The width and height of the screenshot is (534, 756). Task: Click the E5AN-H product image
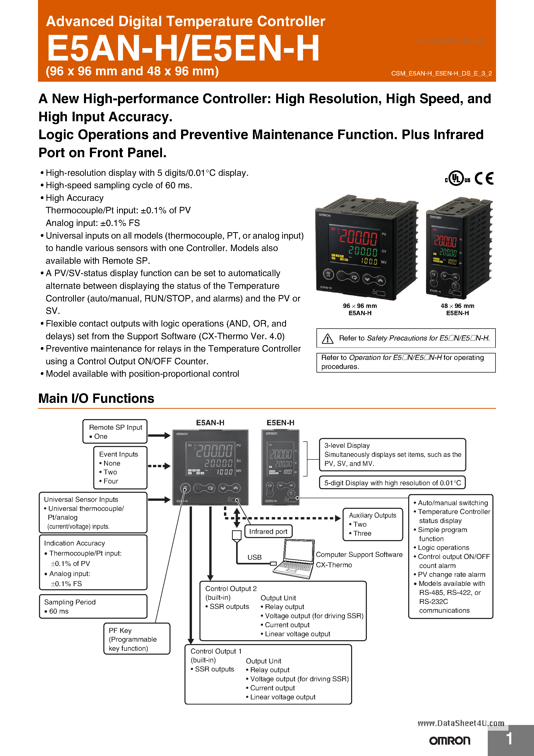point(381,249)
